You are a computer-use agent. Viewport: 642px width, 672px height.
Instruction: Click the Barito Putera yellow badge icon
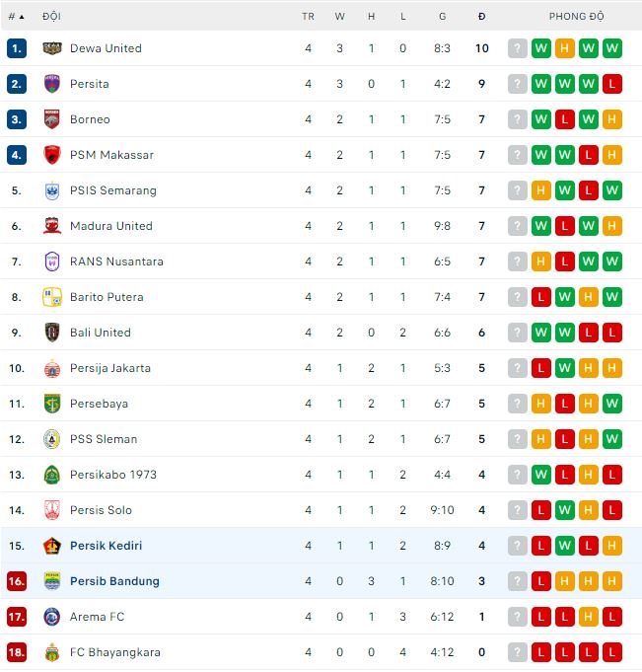[x=52, y=297]
